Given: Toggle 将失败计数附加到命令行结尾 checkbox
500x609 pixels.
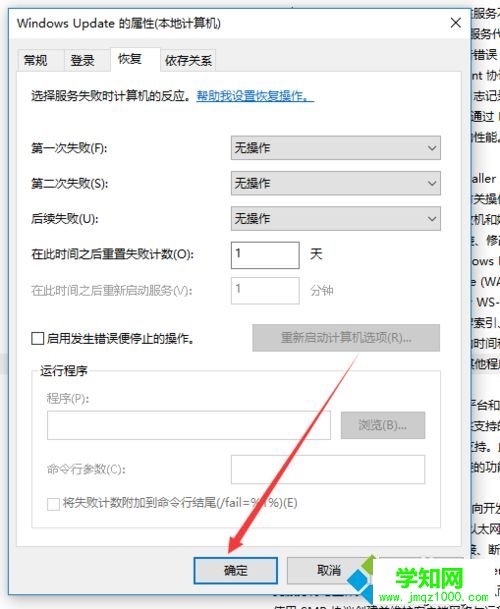Looking at the screenshot, I should tap(53, 504).
